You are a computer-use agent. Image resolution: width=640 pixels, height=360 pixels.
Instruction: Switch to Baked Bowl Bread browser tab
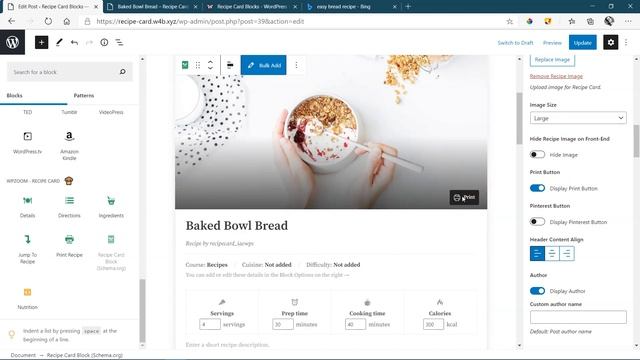tap(152, 7)
